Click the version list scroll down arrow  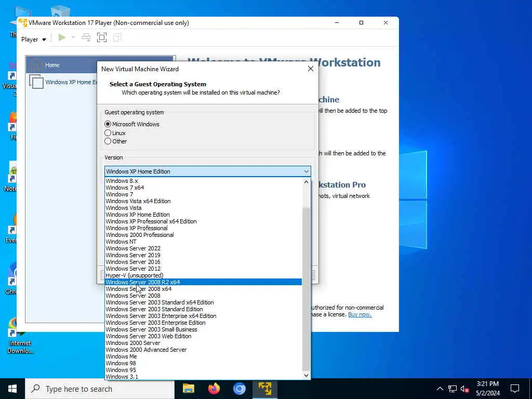pyautogui.click(x=306, y=375)
